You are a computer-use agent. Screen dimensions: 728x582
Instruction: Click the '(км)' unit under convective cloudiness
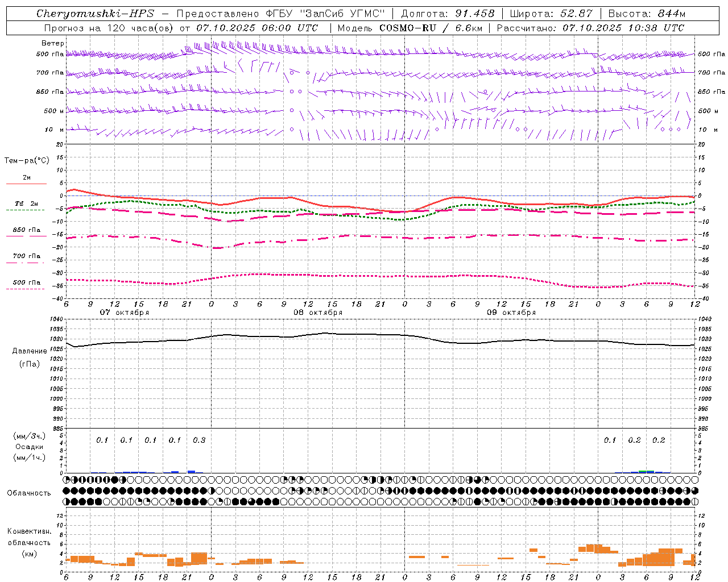tap(29, 553)
